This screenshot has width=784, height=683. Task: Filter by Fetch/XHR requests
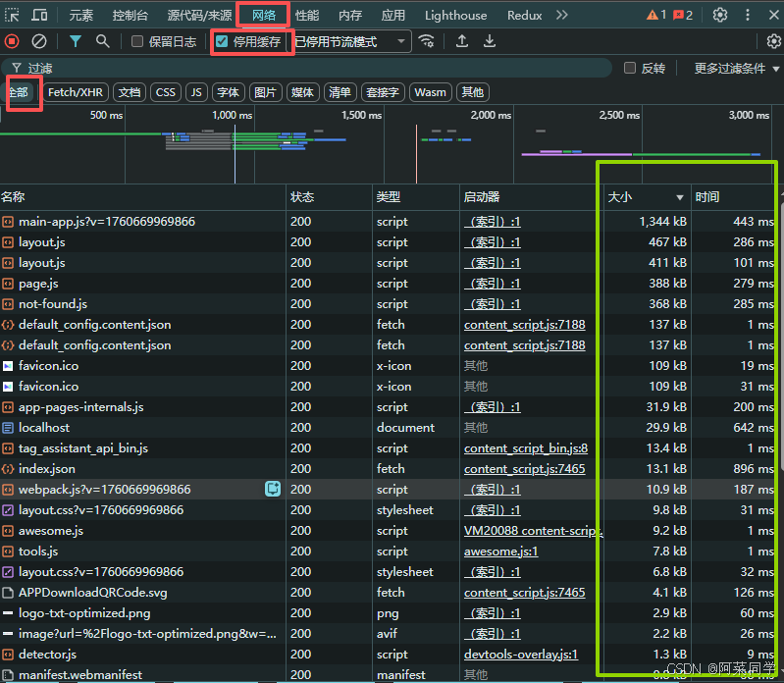coord(75,92)
